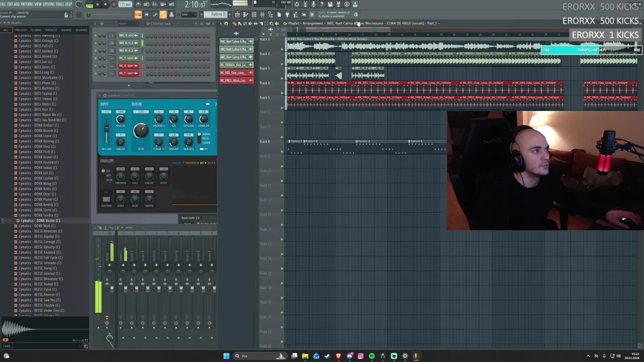
Task: Click the plus add channel button
Action: 129,85
